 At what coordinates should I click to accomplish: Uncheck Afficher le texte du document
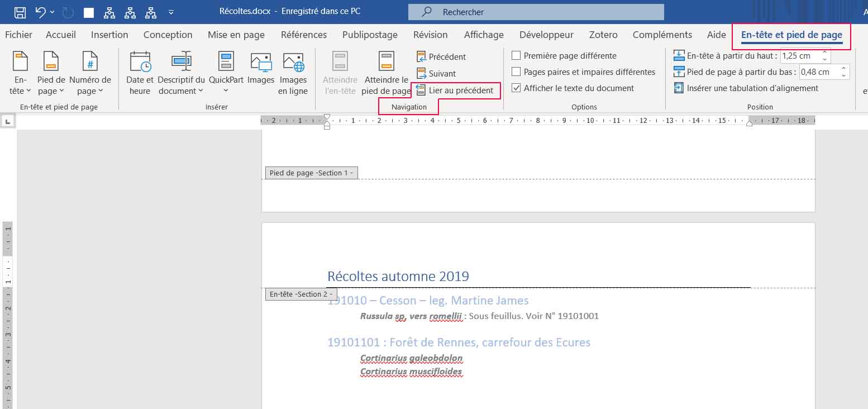coord(516,88)
